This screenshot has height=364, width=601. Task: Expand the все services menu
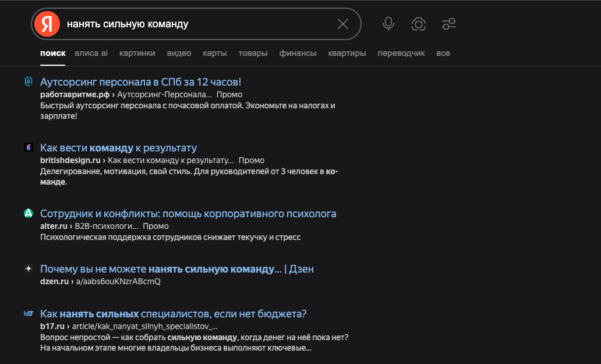pos(443,53)
